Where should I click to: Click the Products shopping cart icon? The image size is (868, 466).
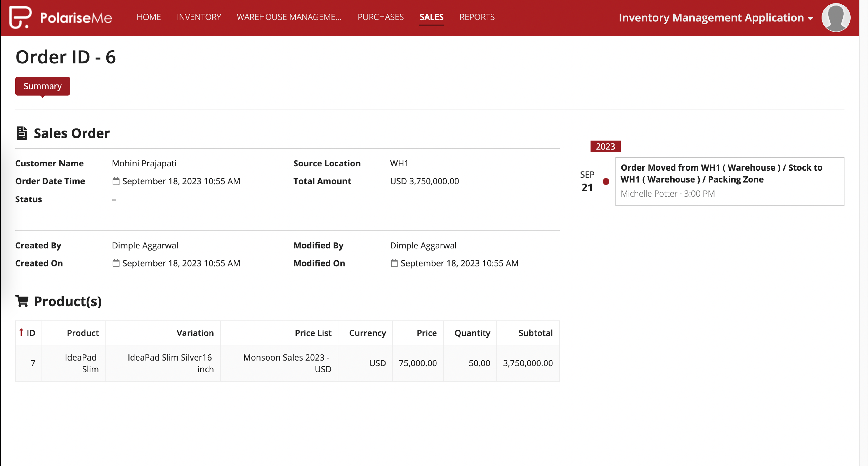pyautogui.click(x=22, y=301)
